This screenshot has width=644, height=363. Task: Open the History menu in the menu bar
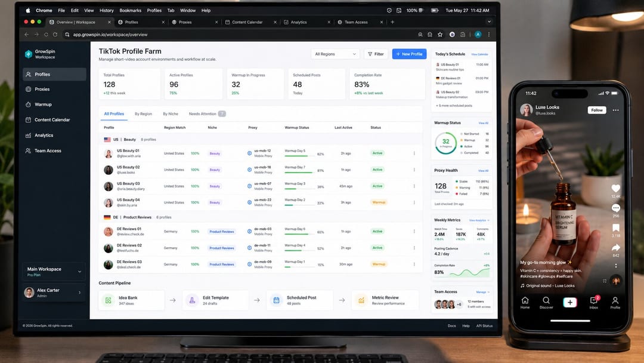(x=106, y=10)
